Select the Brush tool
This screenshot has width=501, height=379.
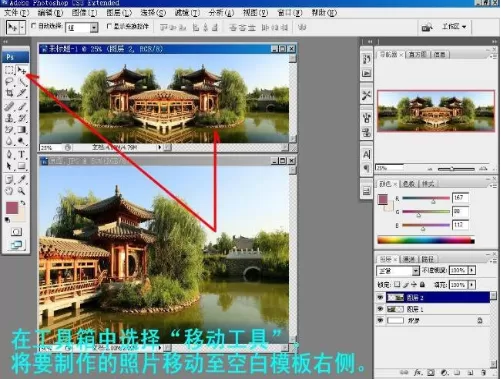point(22,107)
